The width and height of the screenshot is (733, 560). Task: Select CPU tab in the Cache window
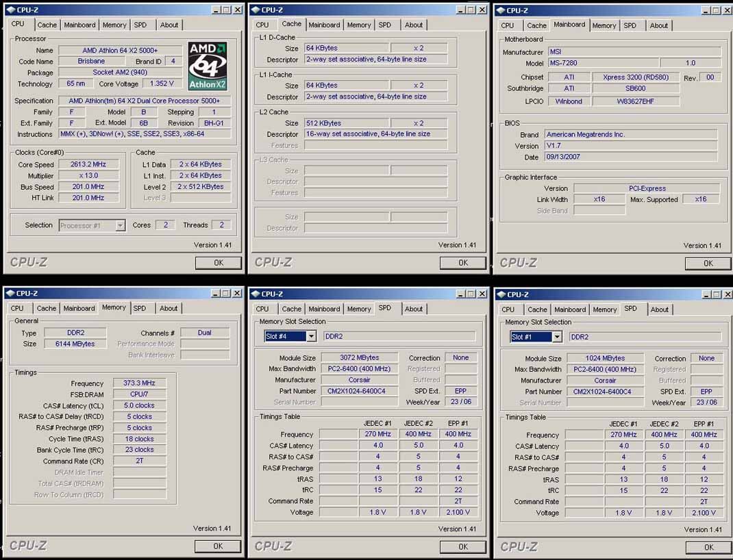[262, 25]
